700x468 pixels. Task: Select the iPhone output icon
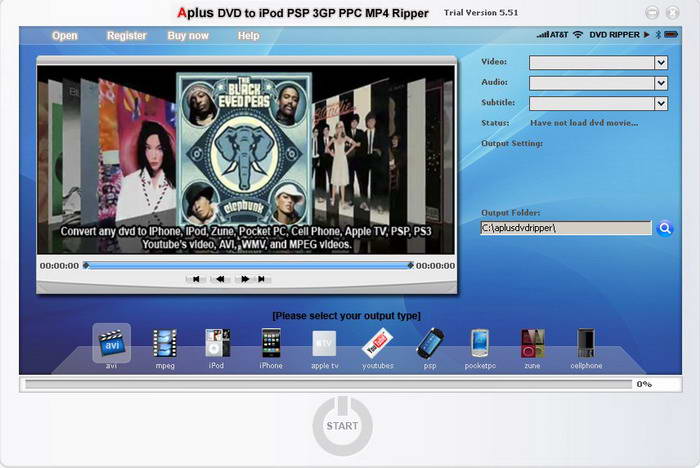coord(271,343)
